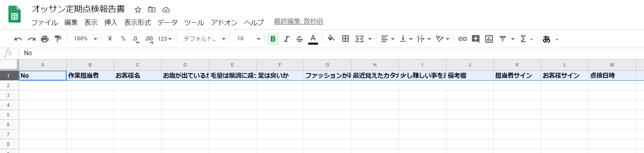Check the cloud save status icon
The image size is (644, 153).
pos(166,10)
